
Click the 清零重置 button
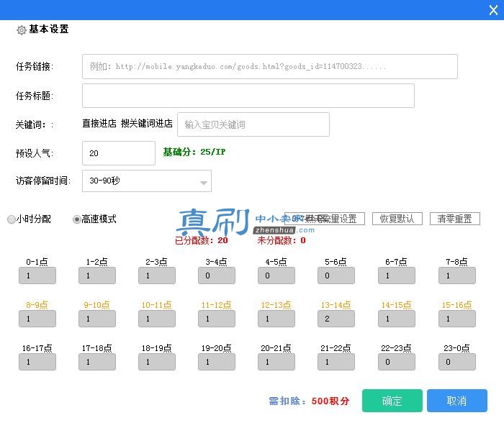455,219
